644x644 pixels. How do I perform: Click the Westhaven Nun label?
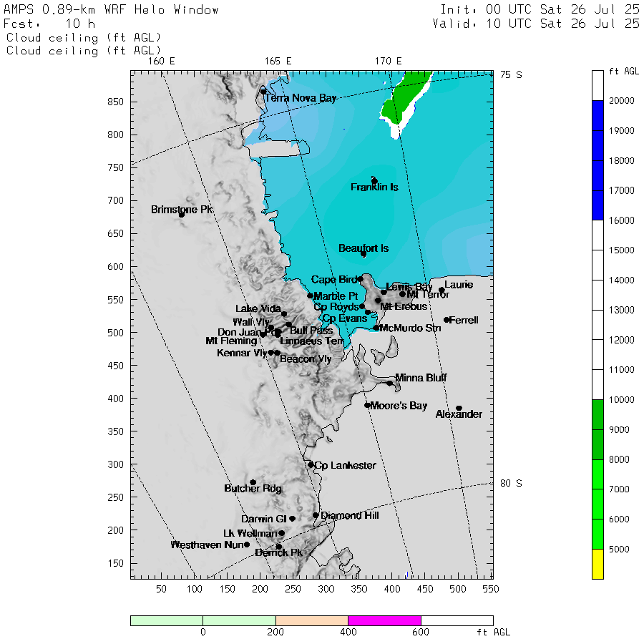[207, 545]
